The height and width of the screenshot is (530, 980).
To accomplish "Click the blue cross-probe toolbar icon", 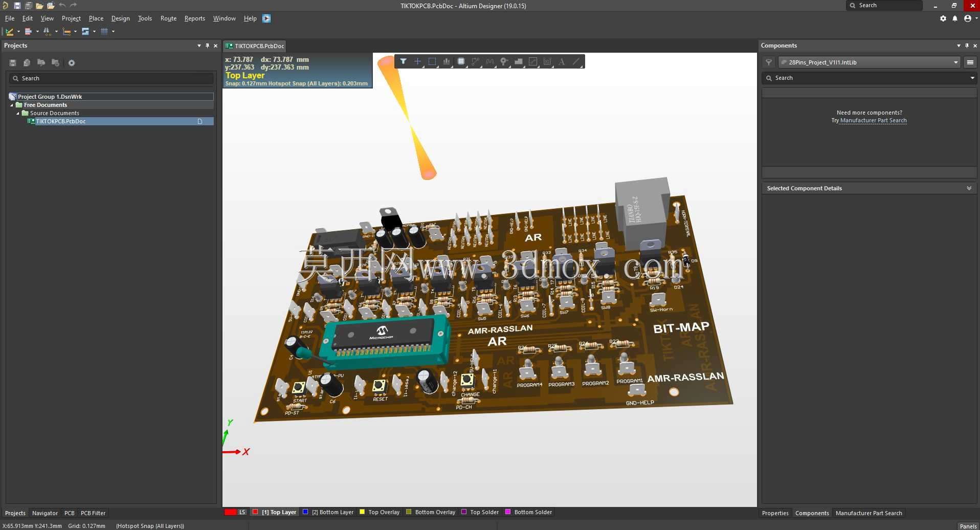I will click(x=85, y=32).
